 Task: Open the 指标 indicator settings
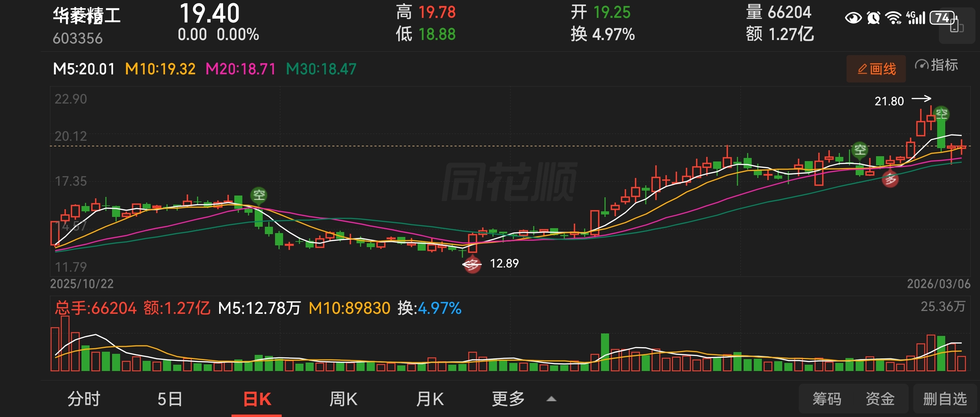pyautogui.click(x=936, y=65)
